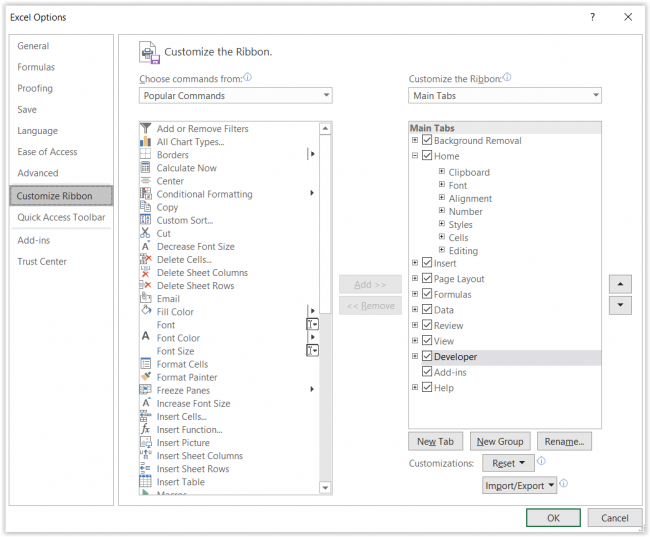Open the Customize the Ribbon Main Tabs dropdown
This screenshot has width=650, height=537.
(x=504, y=95)
